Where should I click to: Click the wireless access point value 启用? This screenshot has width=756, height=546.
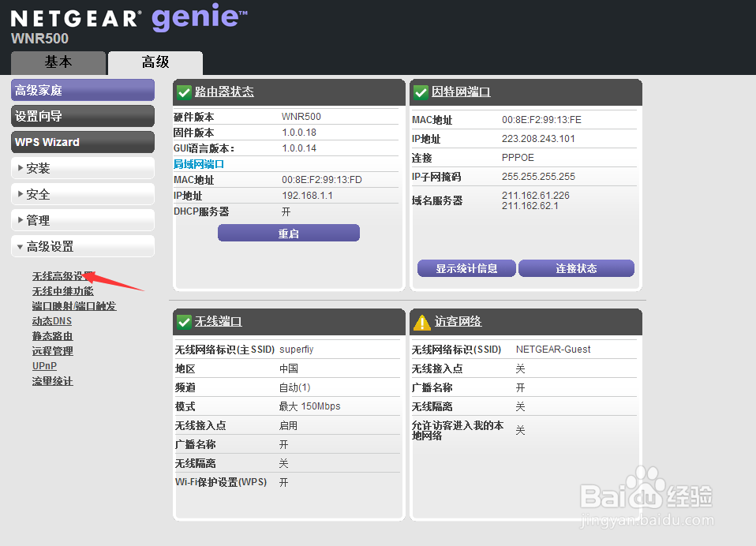coord(288,425)
